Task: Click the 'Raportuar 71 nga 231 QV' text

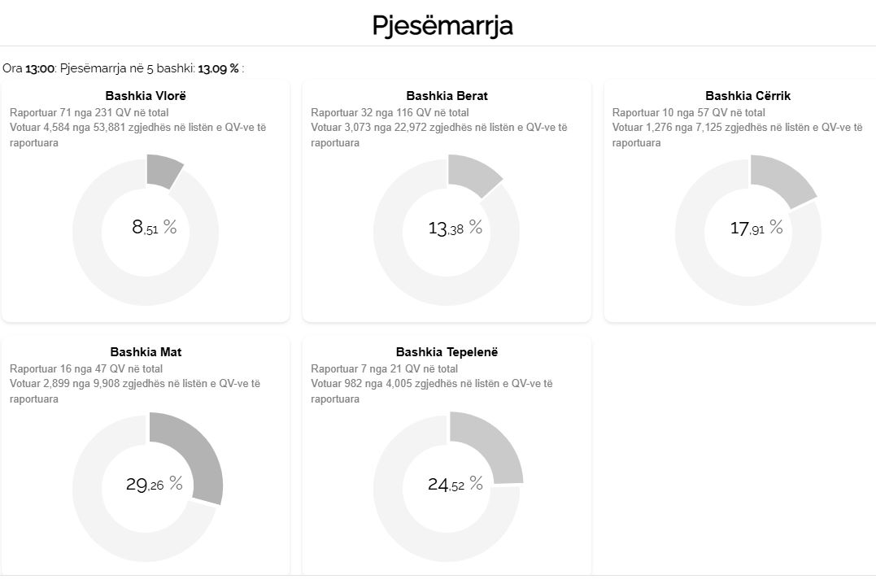Action: 89,113
